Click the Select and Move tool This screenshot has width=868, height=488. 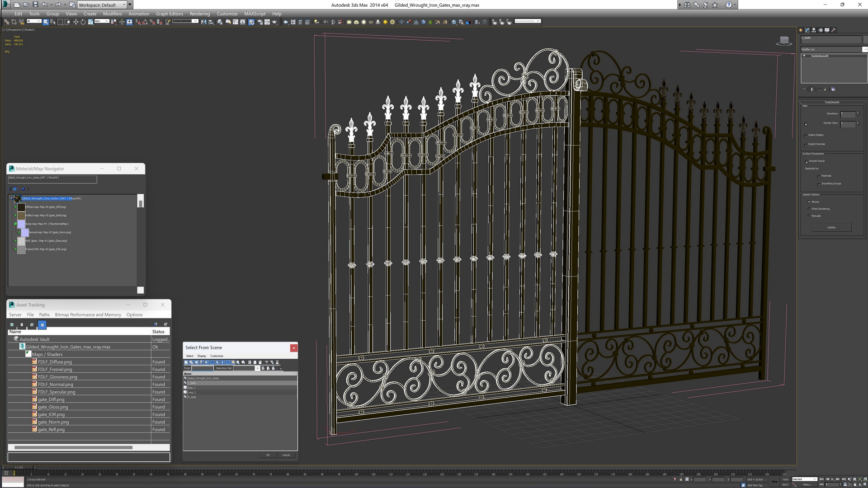coord(75,22)
